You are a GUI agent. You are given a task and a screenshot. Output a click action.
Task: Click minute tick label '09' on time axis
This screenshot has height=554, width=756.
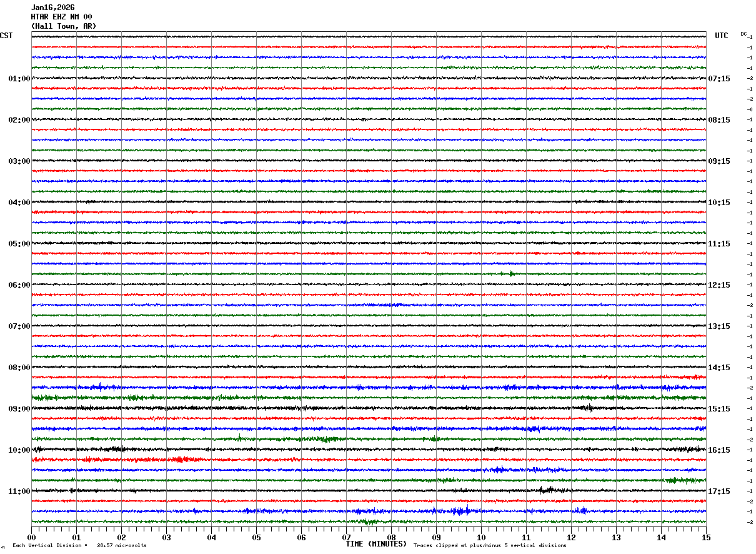coord(436,537)
